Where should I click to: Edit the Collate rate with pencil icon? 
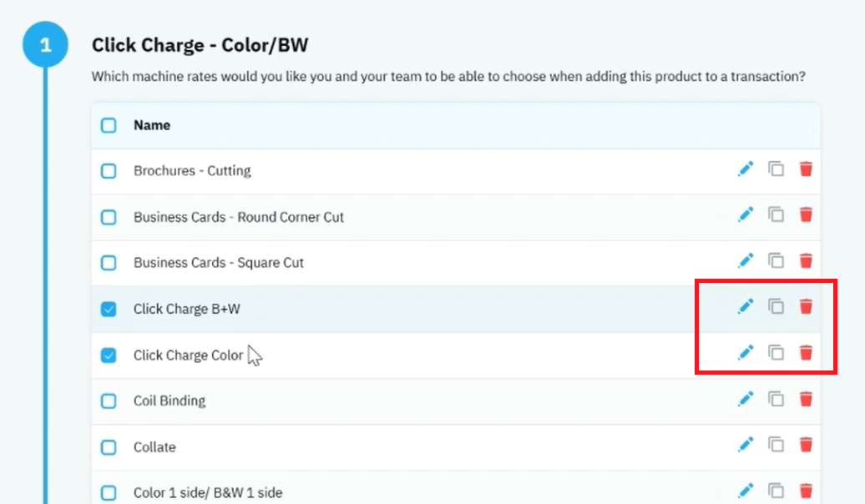(x=746, y=445)
